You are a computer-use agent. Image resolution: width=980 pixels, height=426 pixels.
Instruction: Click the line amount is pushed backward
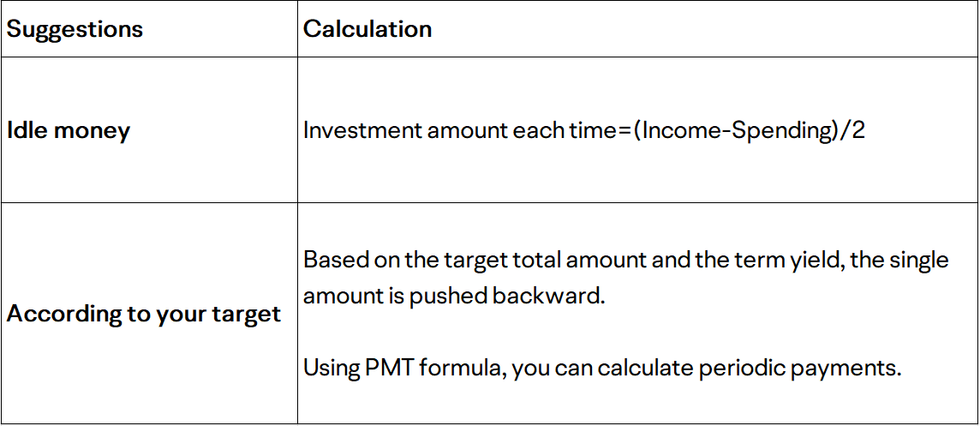(x=454, y=296)
